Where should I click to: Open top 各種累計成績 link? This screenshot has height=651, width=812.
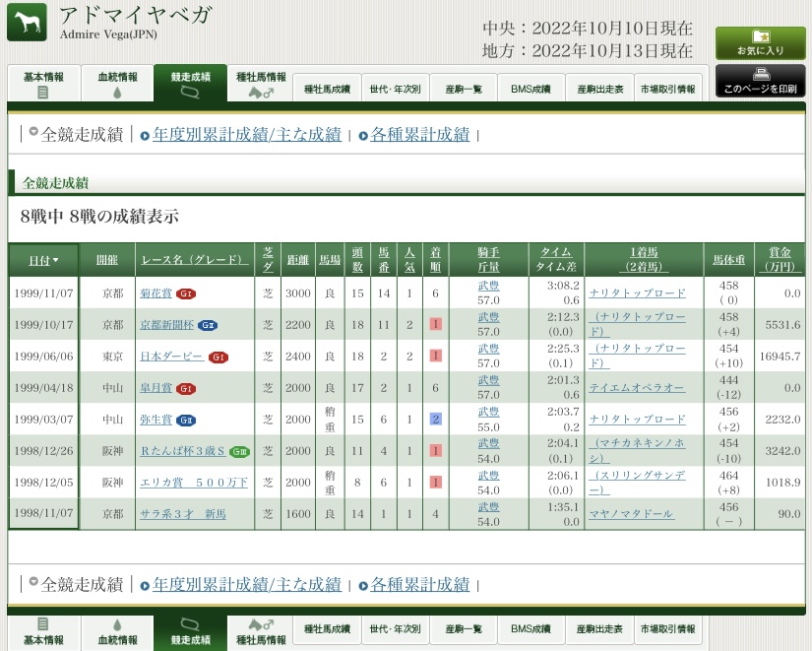coord(419,135)
